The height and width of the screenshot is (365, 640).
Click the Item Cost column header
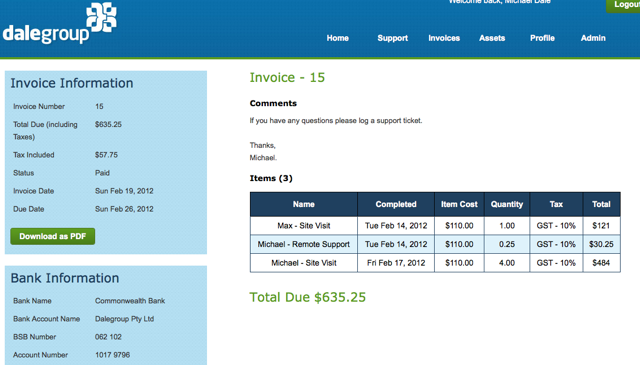click(x=459, y=204)
